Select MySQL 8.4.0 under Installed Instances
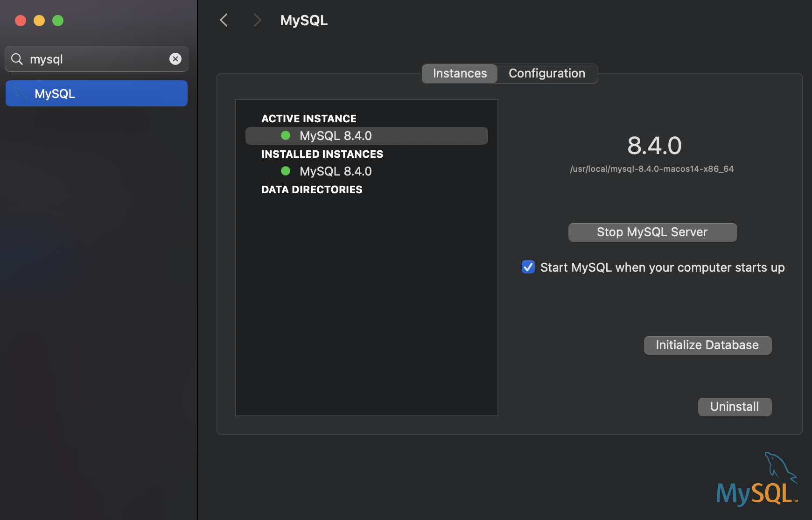The image size is (812, 520). [336, 171]
